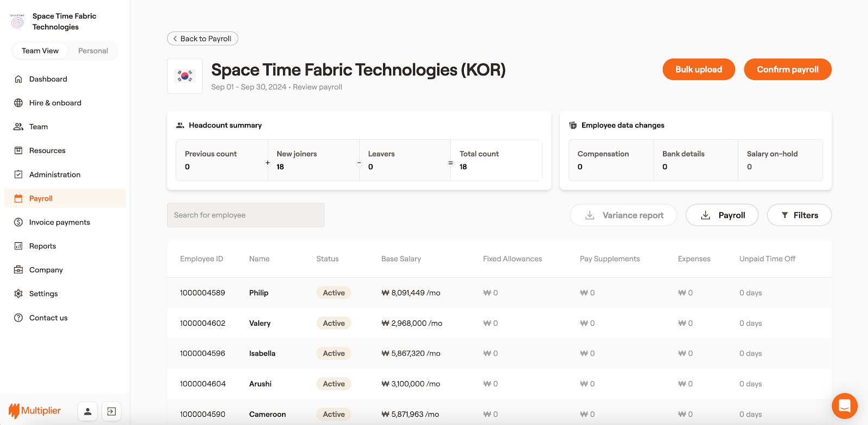Screen dimensions: 868x425
Task: Click the back chevron in Back to Payroll
Action: [x=175, y=38]
